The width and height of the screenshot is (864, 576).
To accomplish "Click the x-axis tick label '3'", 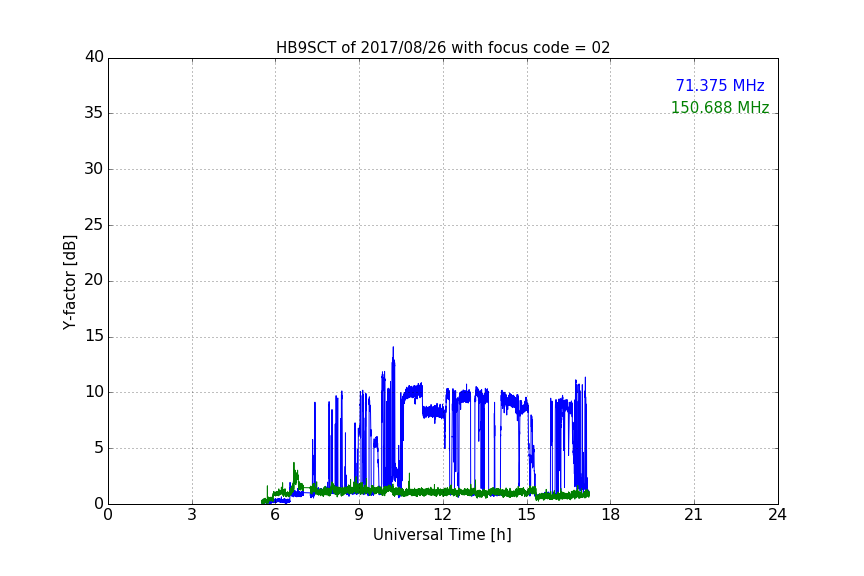I will pyautogui.click(x=192, y=515).
